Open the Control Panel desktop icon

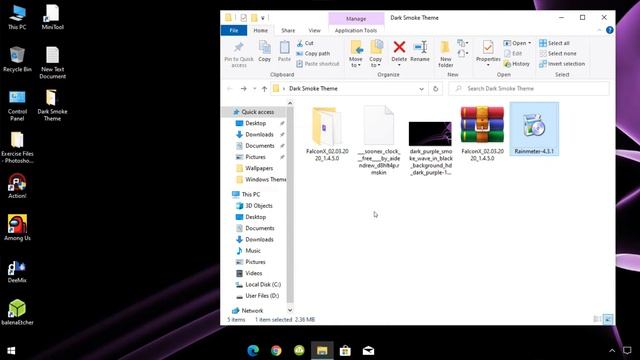click(x=17, y=105)
